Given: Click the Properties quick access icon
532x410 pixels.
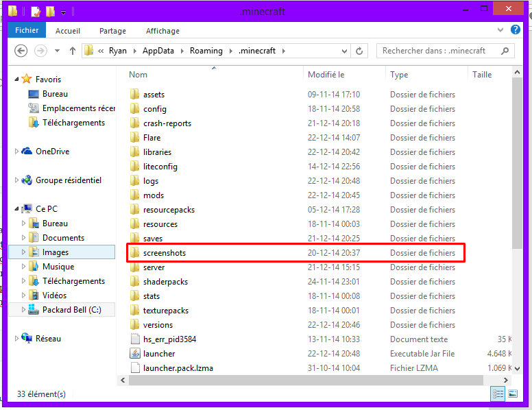Looking at the screenshot, I should click(36, 12).
